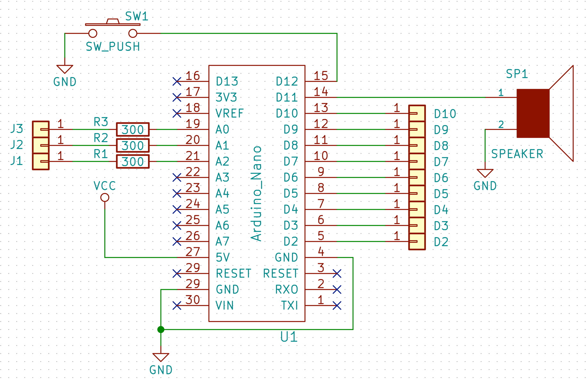The image size is (588, 381).
Task: Click the VREF pin name
Action: (230, 113)
